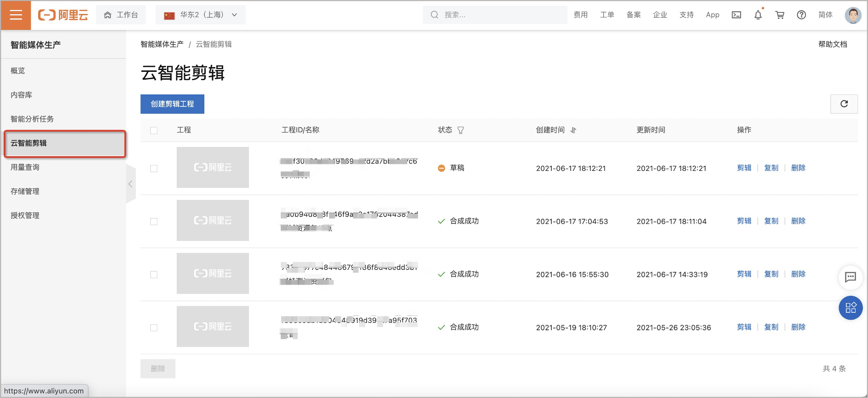868x398 pixels.
Task: Open the shopping cart icon
Action: (780, 15)
